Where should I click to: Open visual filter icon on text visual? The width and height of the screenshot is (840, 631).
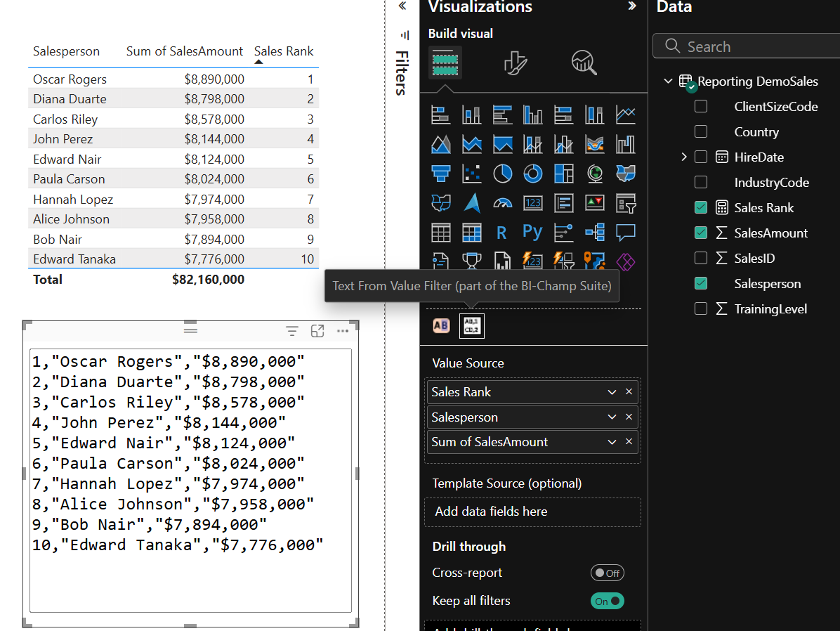292,332
